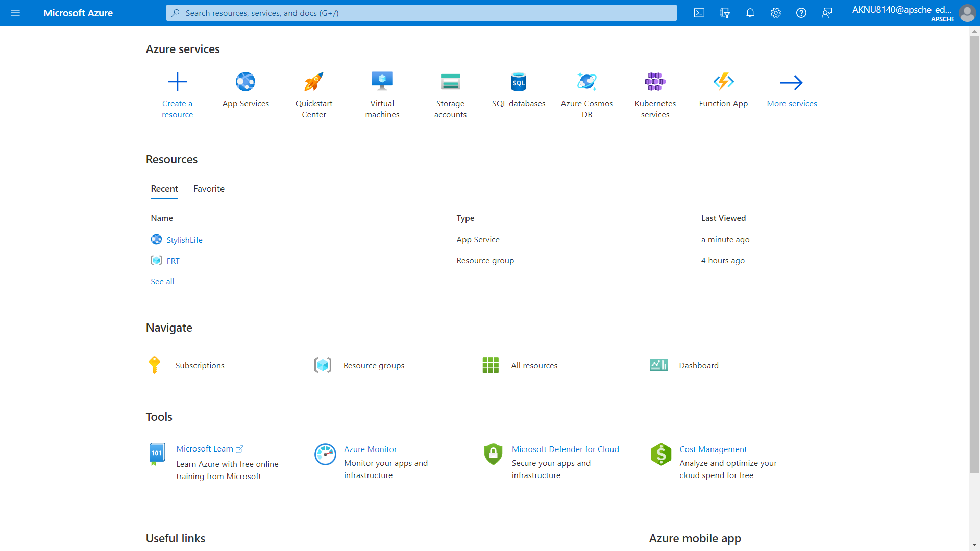Select the Recent resources tab
Screen dimensions: 980x551
tap(164, 189)
